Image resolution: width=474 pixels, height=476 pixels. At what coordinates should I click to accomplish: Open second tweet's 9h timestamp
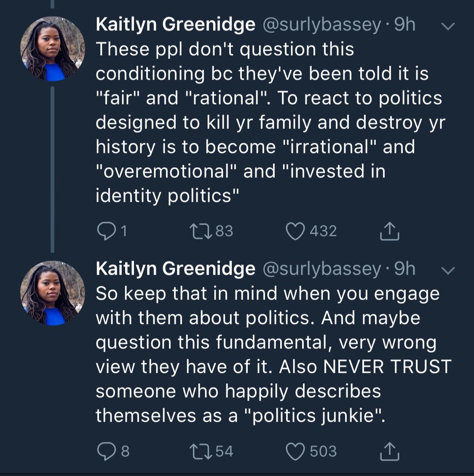tap(405, 269)
